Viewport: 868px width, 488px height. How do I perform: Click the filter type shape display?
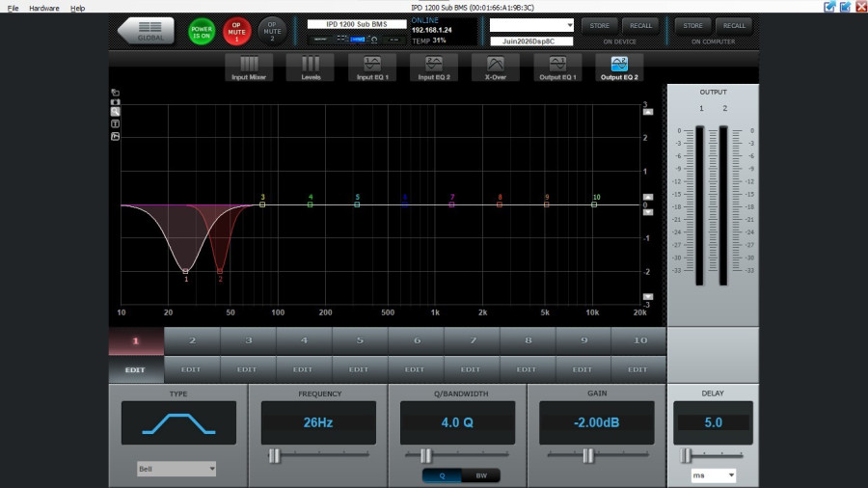click(178, 423)
